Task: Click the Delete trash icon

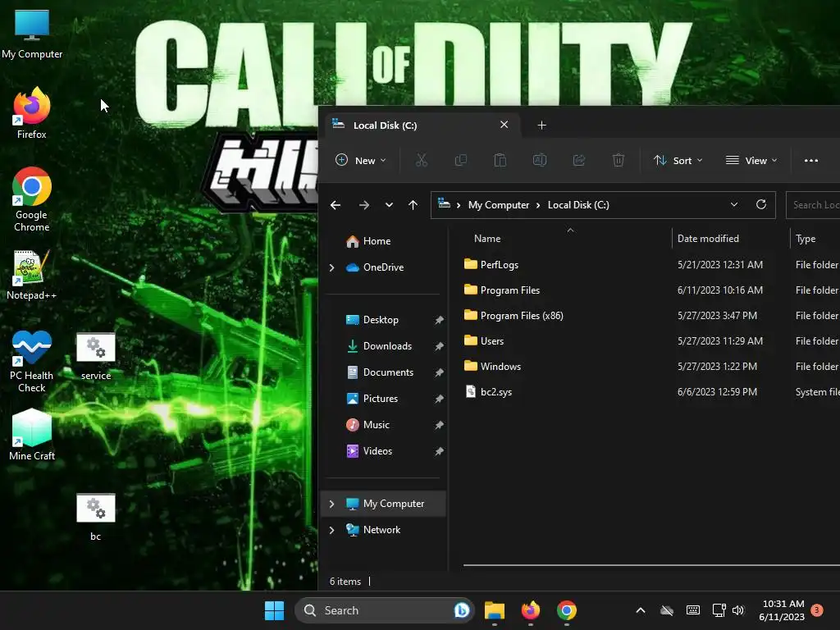Action: [x=619, y=160]
